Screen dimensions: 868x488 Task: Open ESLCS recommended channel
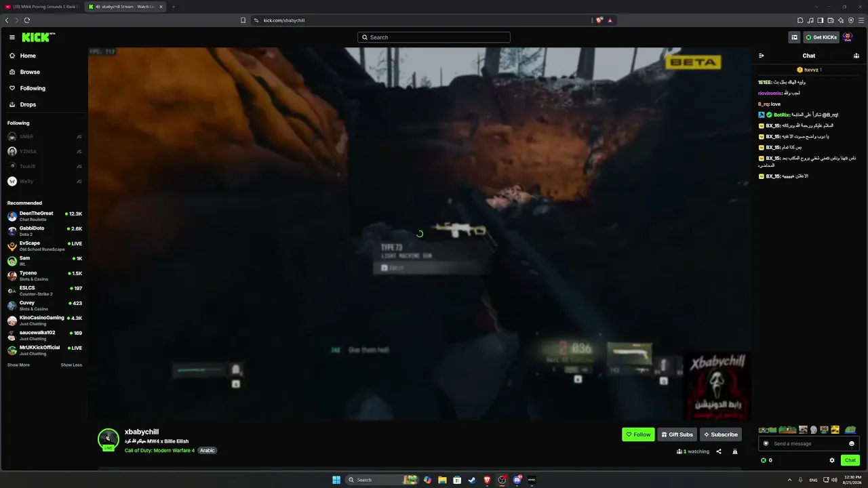45,291
